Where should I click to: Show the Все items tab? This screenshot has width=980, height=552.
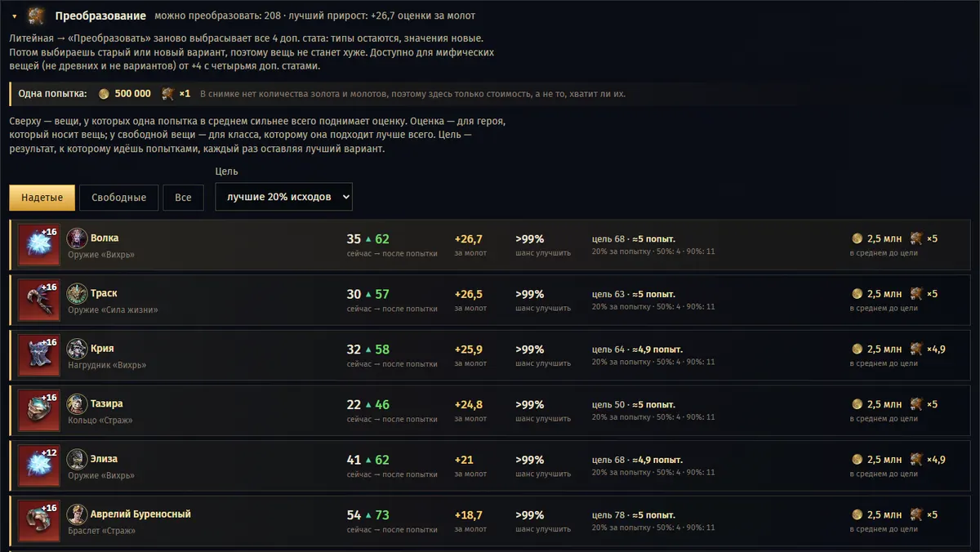coord(183,198)
